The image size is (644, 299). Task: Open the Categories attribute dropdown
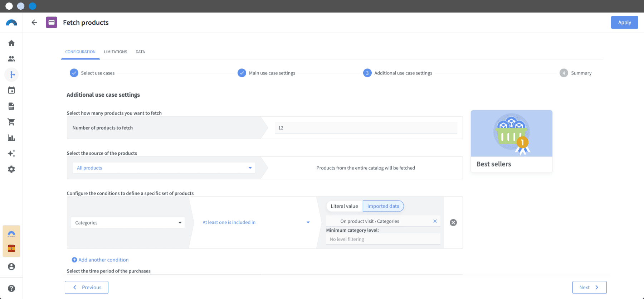pyautogui.click(x=128, y=222)
